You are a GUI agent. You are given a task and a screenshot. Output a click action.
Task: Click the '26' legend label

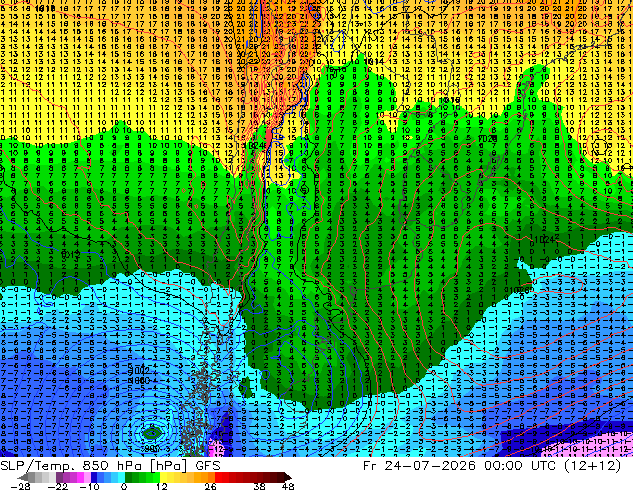pos(210,486)
